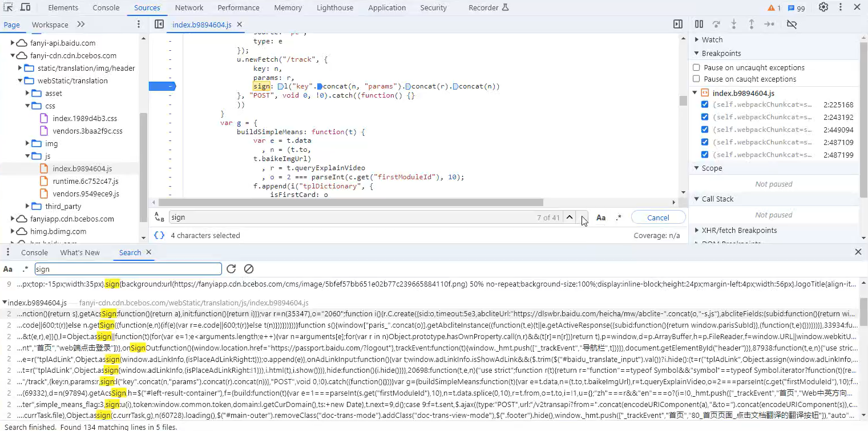Viewport: 868px width, 431px height.
Task: Step out of current function
Action: [752, 25]
